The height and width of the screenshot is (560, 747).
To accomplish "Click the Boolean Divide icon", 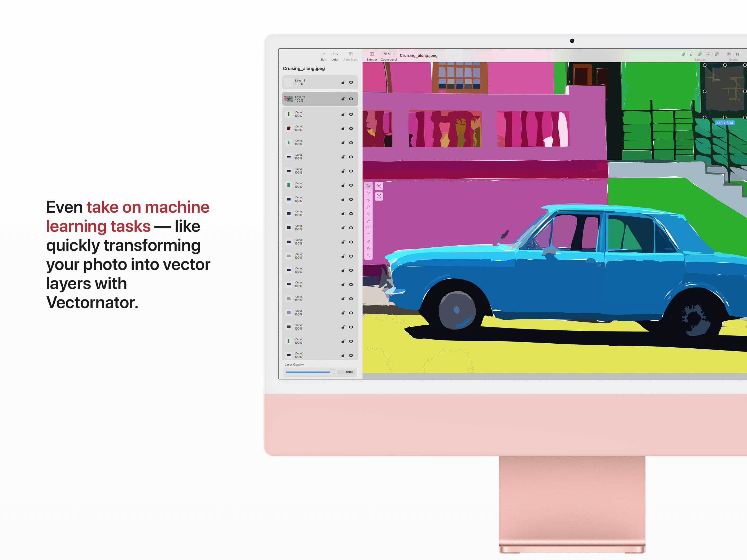I will click(x=716, y=54).
